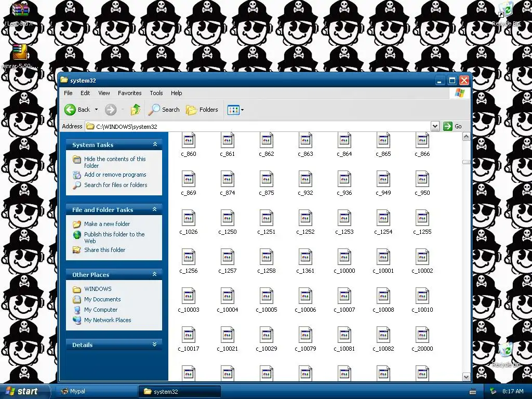532x399 pixels.
Task: Click the scrollbar down arrow
Action: point(466,377)
